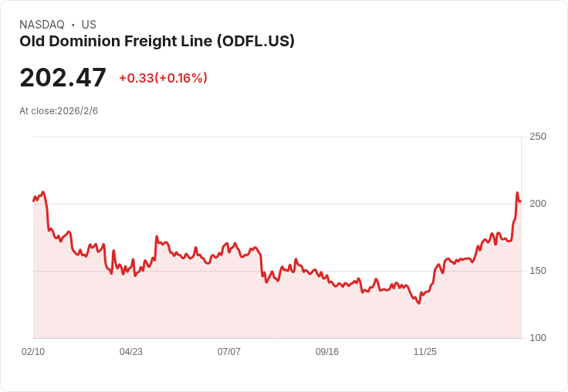Open the Old Dominion Freight Line title
This screenshot has height=392, width=568.
coord(157,42)
